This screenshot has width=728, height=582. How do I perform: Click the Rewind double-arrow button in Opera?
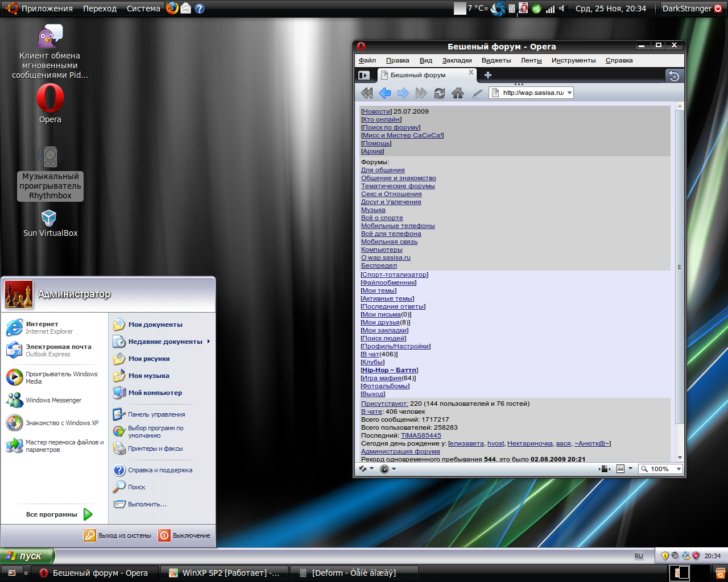coord(367,93)
